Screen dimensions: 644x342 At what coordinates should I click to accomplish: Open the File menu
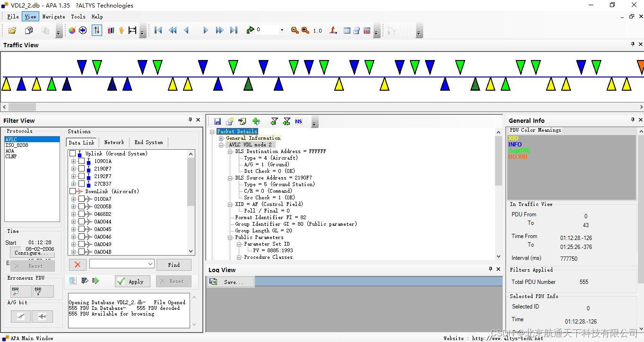[13, 17]
